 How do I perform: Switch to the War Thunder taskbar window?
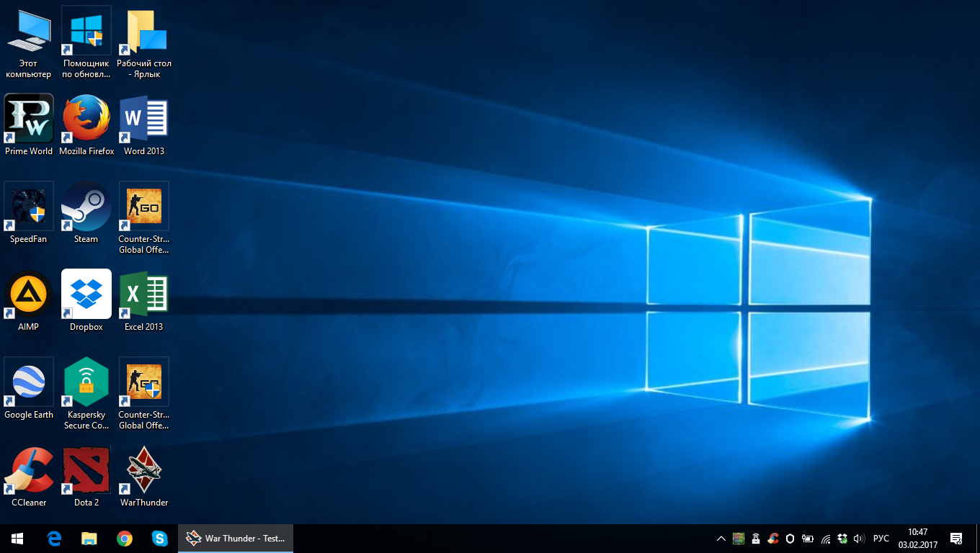[x=236, y=539]
